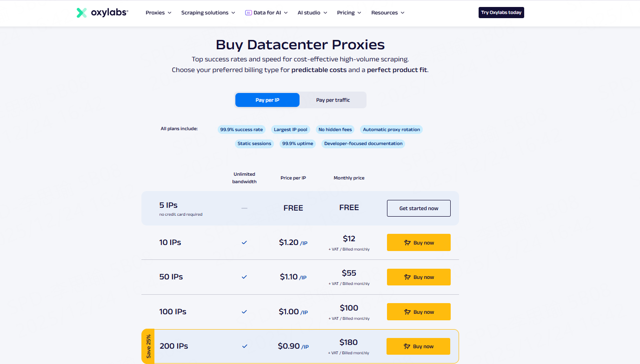Image resolution: width=640 pixels, height=364 pixels.
Task: Click Get started now for free plan
Action: (x=419, y=208)
